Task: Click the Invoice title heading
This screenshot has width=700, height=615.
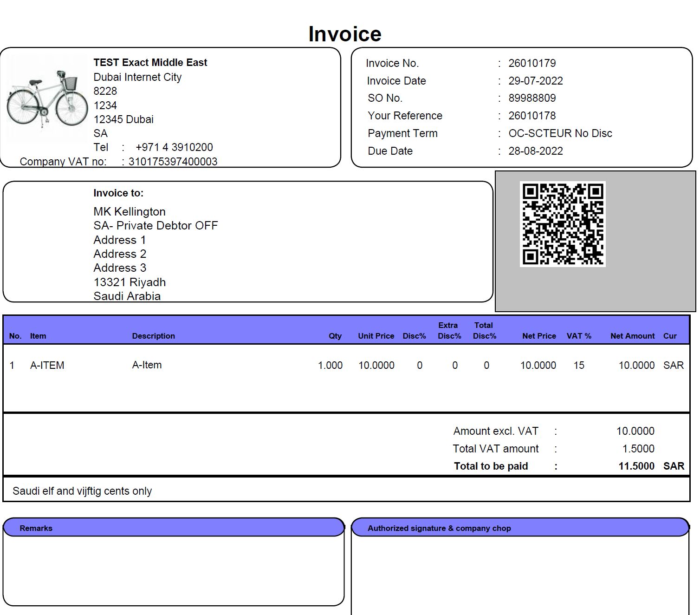Action: pos(345,34)
